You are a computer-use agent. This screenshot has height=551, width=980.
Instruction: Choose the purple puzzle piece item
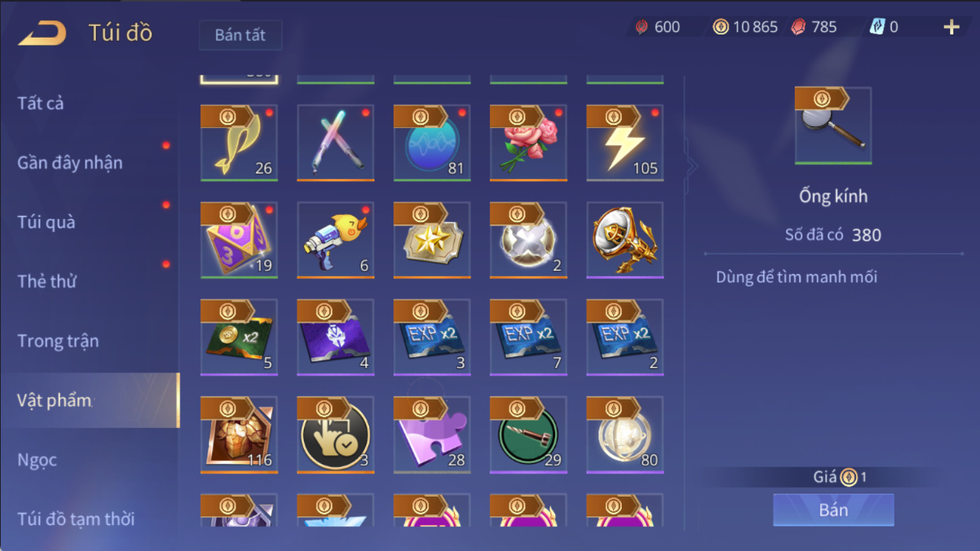[431, 435]
